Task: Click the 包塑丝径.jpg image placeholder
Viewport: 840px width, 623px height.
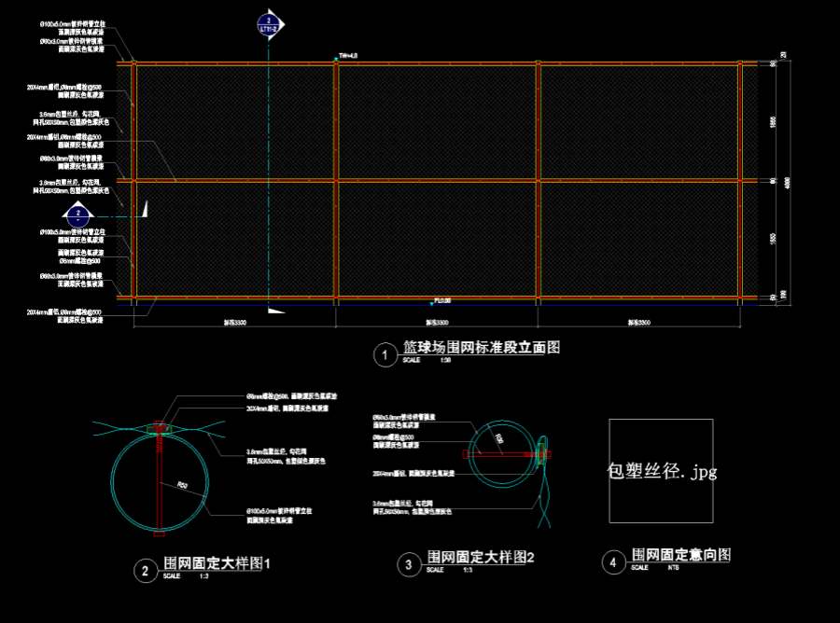Action: pos(661,471)
